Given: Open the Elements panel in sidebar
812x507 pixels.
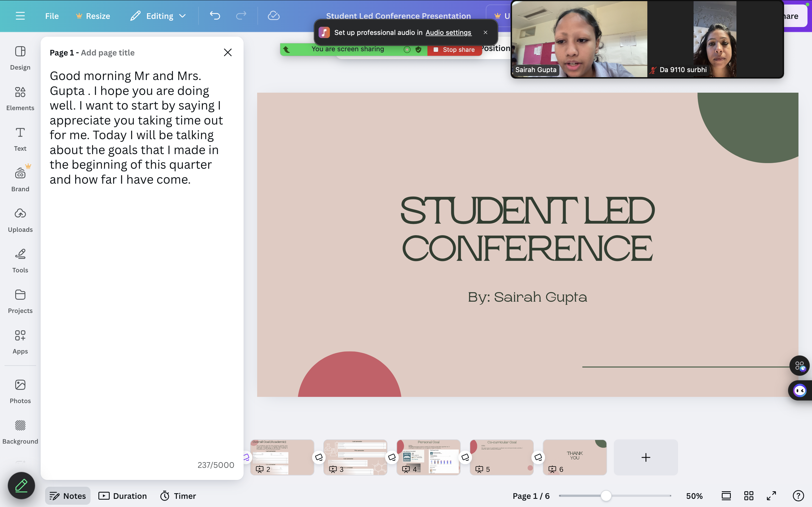Looking at the screenshot, I should click(x=20, y=98).
